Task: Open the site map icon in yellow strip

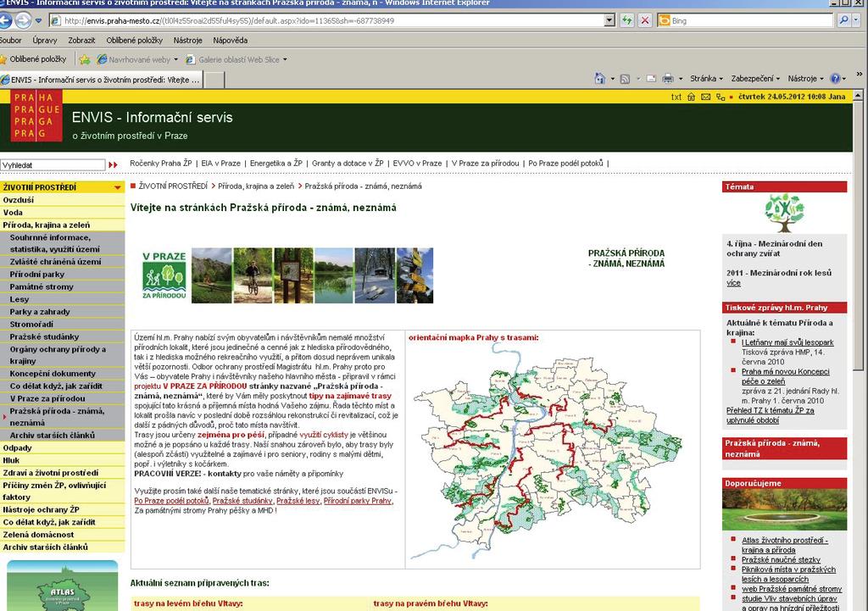Action: click(x=721, y=97)
